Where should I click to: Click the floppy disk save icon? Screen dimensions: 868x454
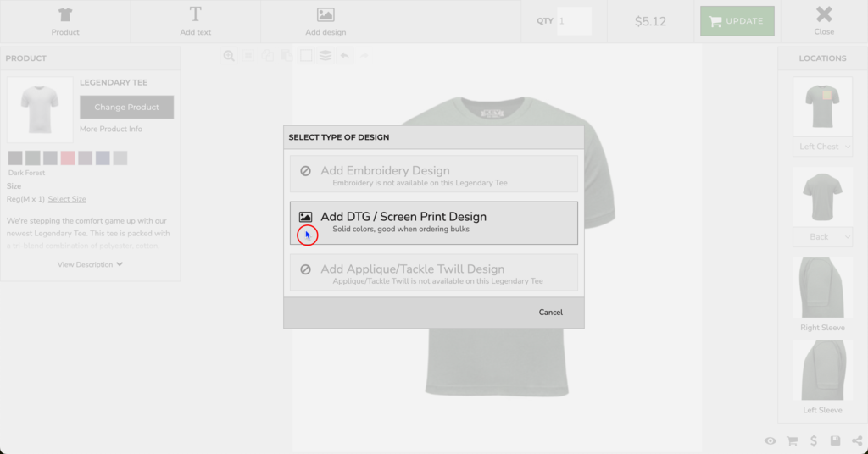(x=836, y=441)
